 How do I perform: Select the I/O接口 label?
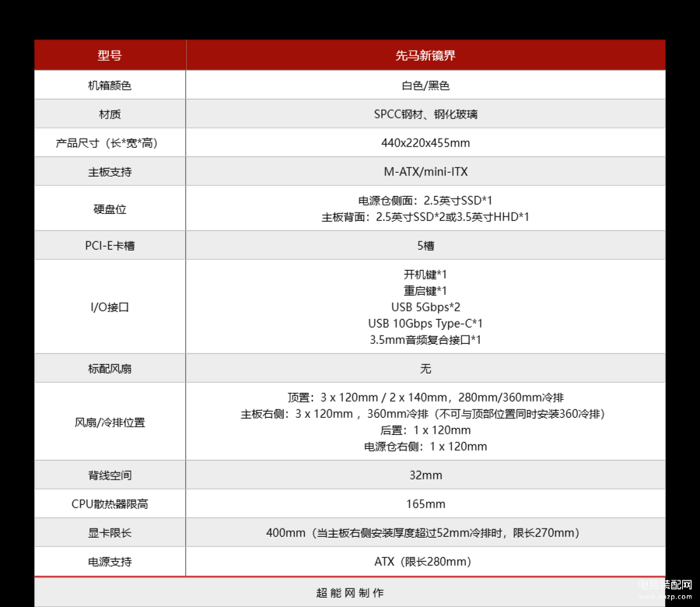click(110, 307)
